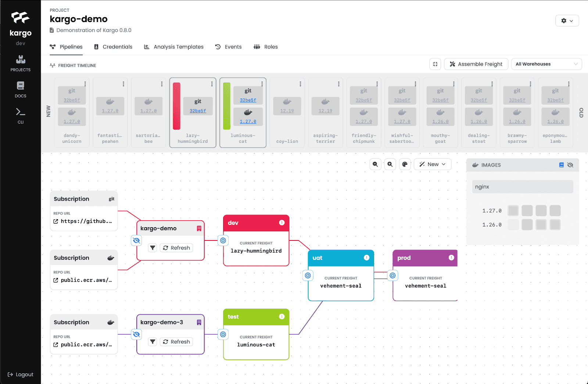Select the nginx image entry
Viewport: 588px width, 384px height.
tap(522, 187)
